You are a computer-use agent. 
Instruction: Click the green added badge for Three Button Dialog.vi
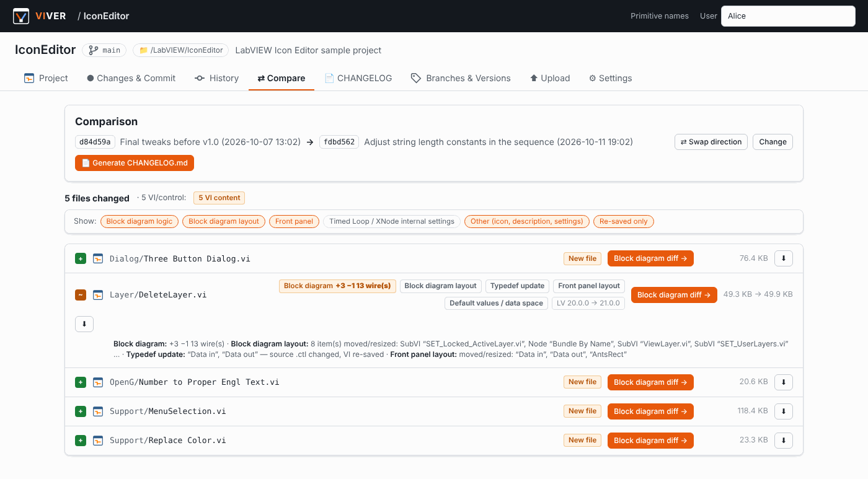click(81, 258)
